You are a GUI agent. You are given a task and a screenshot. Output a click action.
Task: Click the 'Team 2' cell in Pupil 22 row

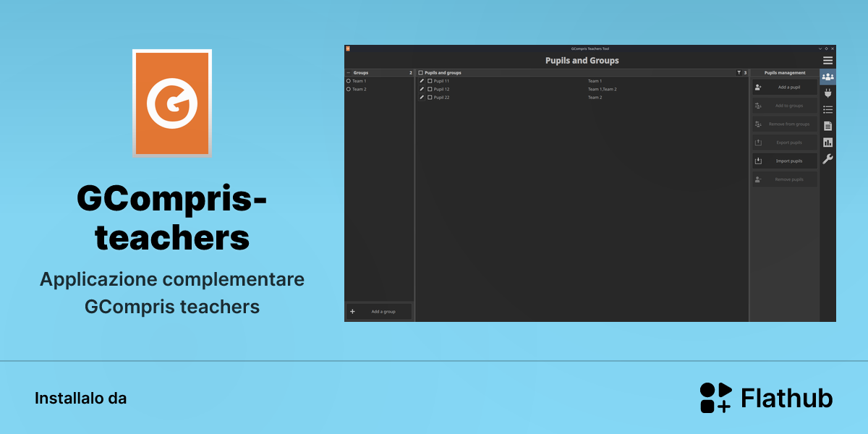pos(595,97)
